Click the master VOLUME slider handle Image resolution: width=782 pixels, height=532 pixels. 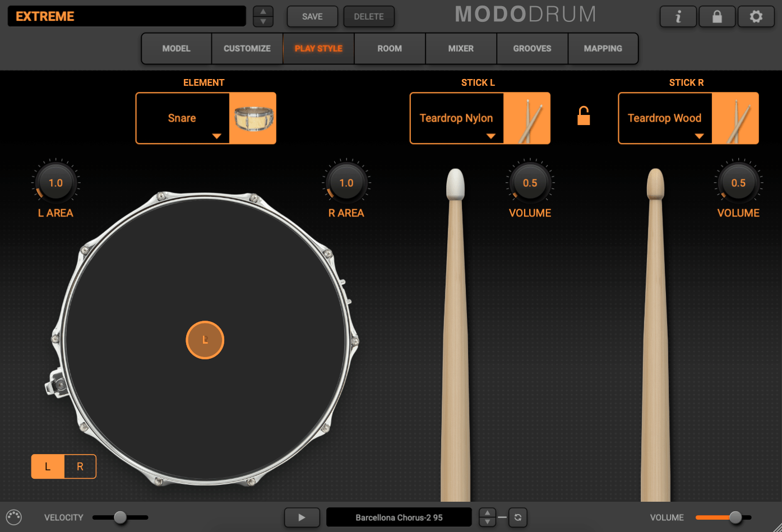point(735,517)
